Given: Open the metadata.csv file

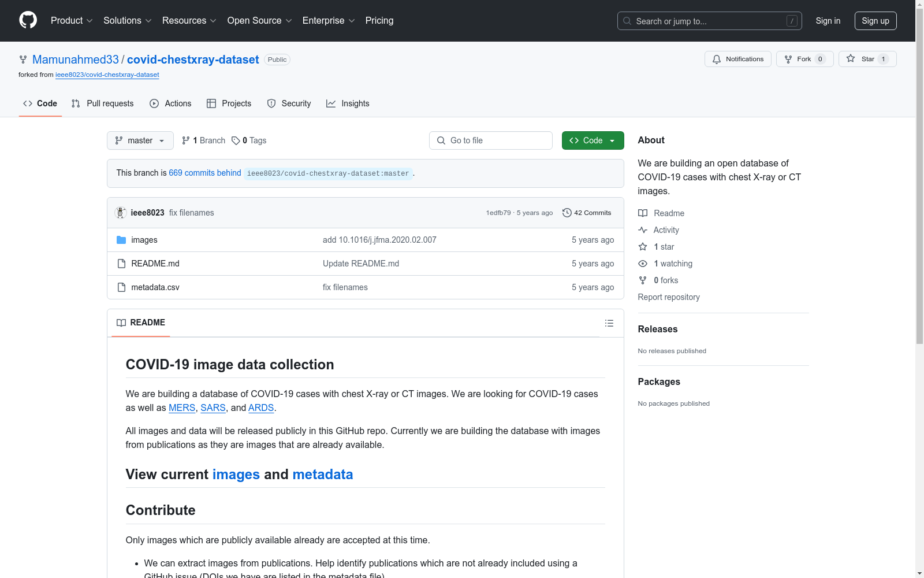Looking at the screenshot, I should (155, 287).
